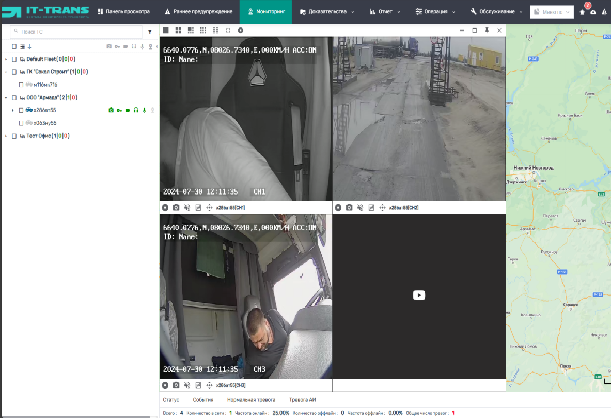Collapse the tree icon header arrow

(x=157, y=46)
